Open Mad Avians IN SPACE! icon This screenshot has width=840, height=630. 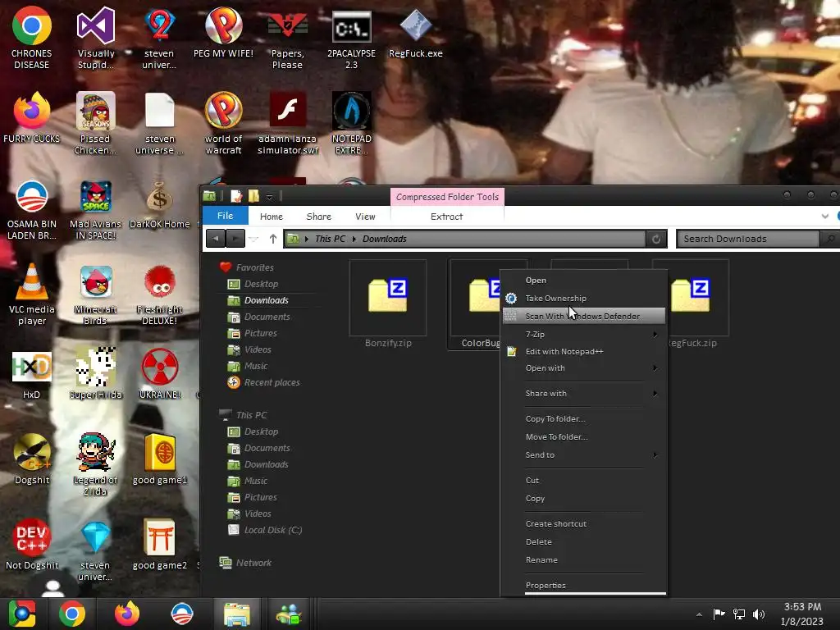(x=95, y=209)
